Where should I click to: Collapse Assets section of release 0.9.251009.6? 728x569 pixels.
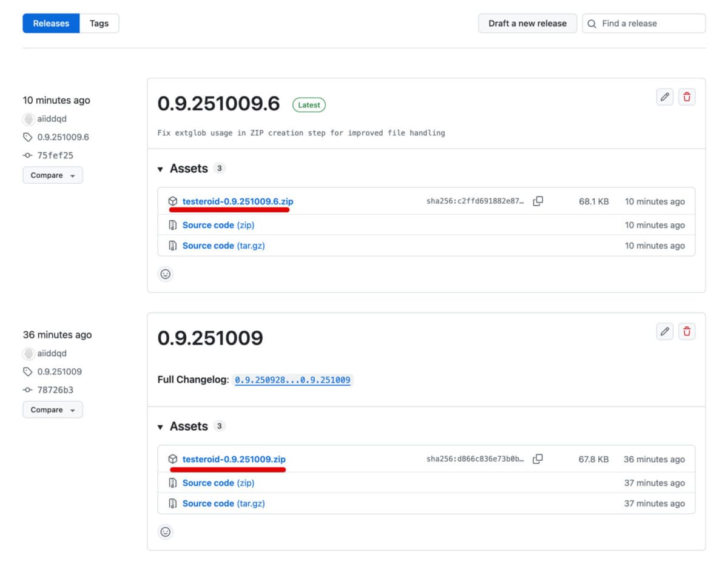161,169
